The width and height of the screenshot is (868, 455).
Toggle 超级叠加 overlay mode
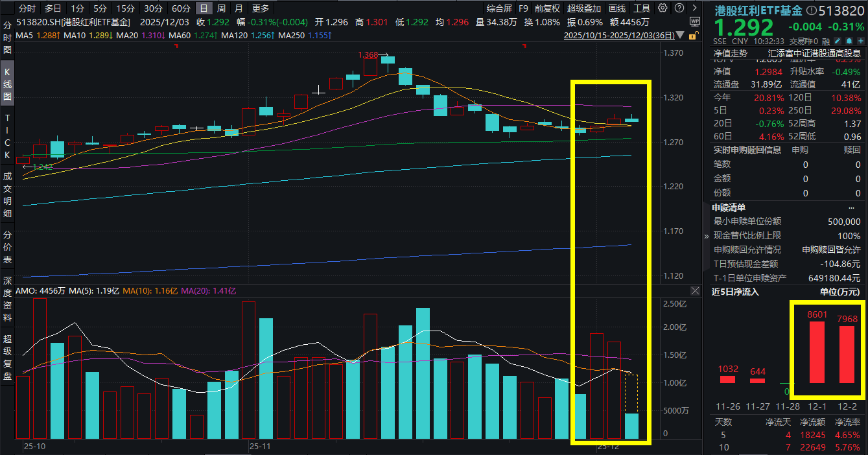point(583,8)
